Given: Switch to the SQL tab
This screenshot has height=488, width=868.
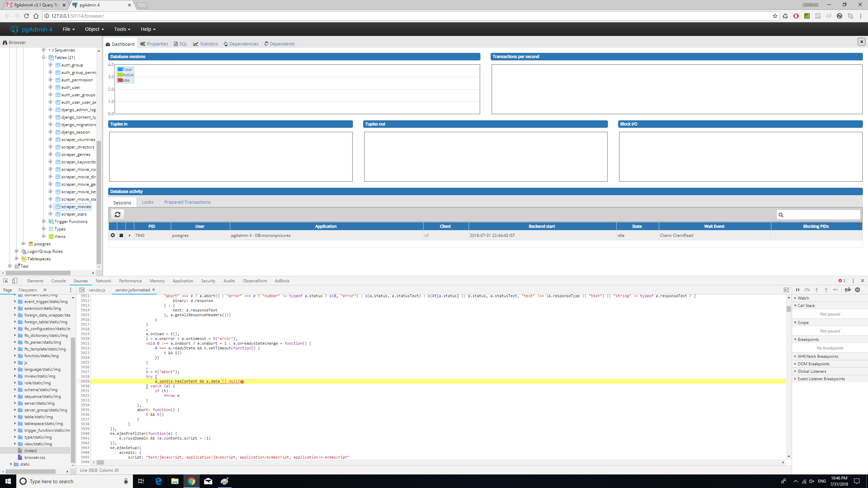Looking at the screenshot, I should (x=180, y=44).
